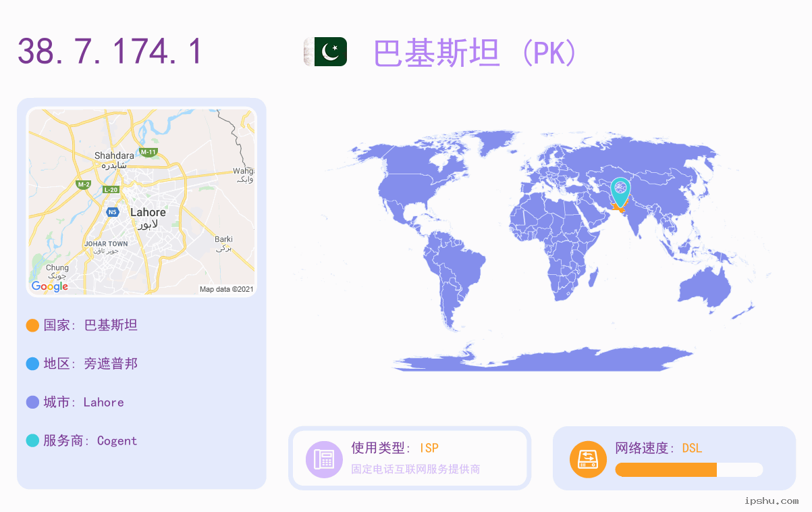Click the L-20 road marker on map
The image size is (812, 512).
coord(111,190)
